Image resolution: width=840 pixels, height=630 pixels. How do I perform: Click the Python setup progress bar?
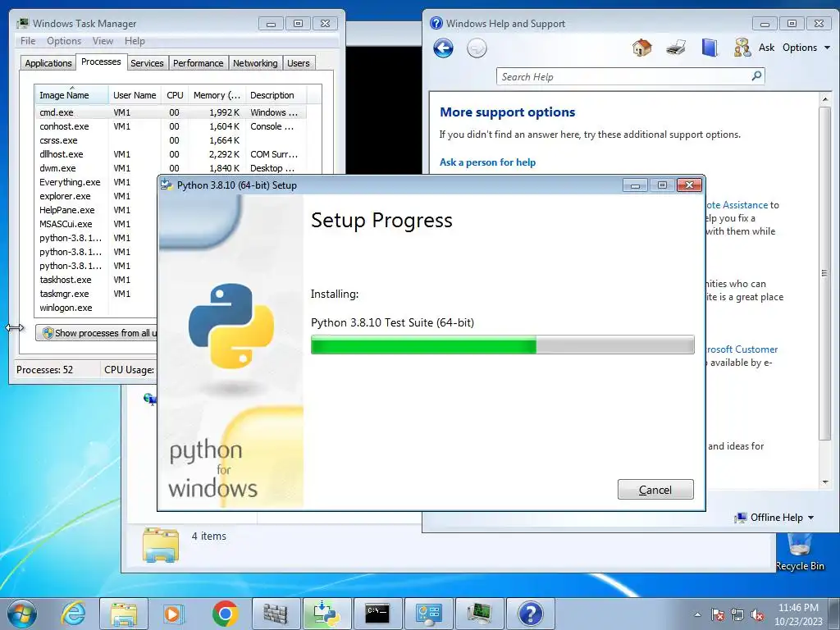coord(503,345)
